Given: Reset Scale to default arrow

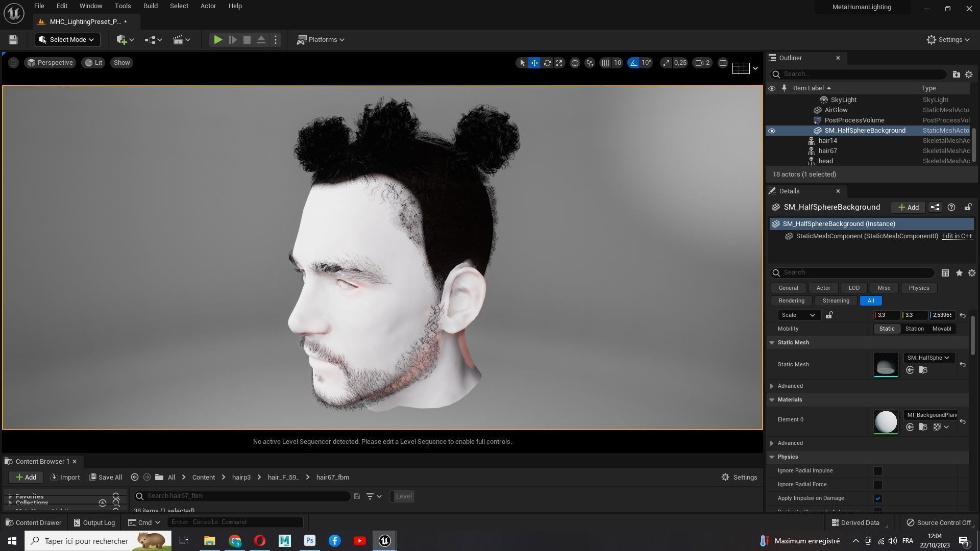Looking at the screenshot, I should (963, 315).
